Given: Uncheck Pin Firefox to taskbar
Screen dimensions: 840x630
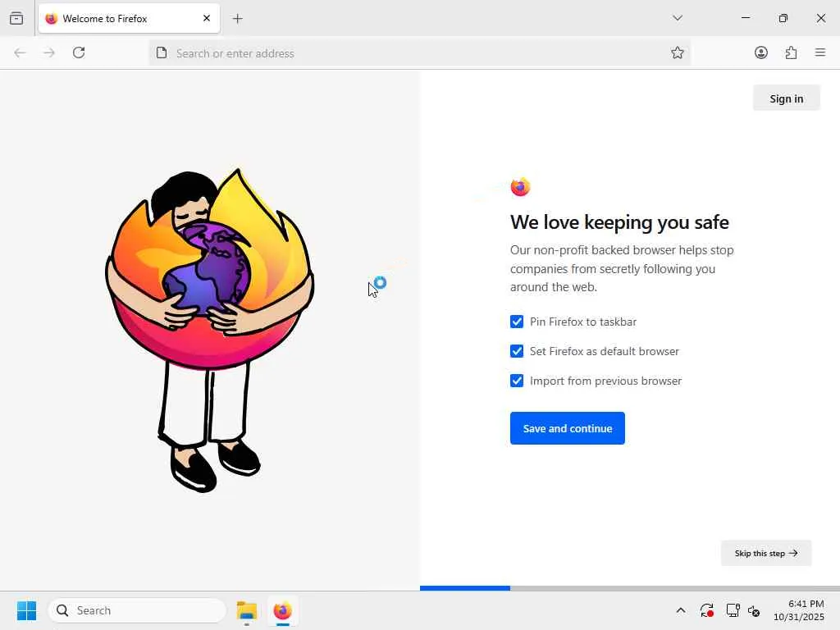Looking at the screenshot, I should tap(517, 322).
